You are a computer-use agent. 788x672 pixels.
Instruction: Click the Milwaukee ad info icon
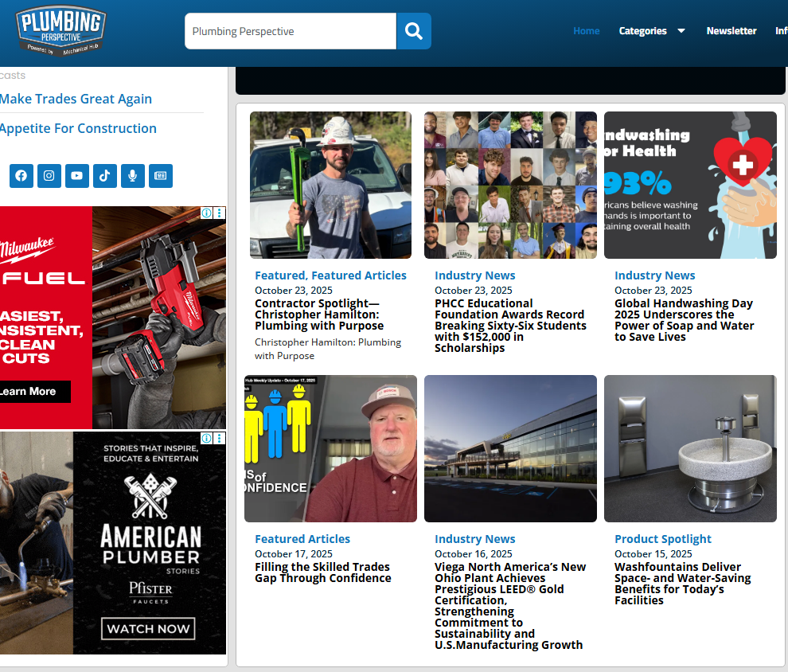206,213
